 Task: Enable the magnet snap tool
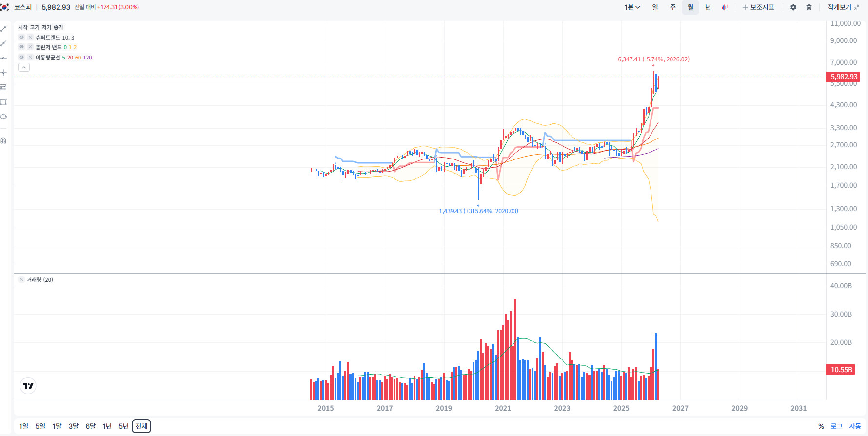(x=3, y=141)
